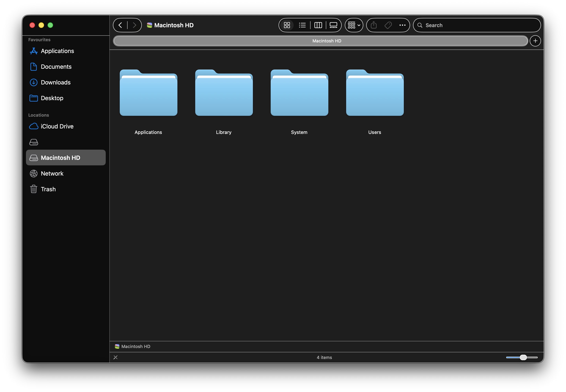Click the search magnifying glass icon
Image resolution: width=566 pixels, height=392 pixels.
pos(420,25)
